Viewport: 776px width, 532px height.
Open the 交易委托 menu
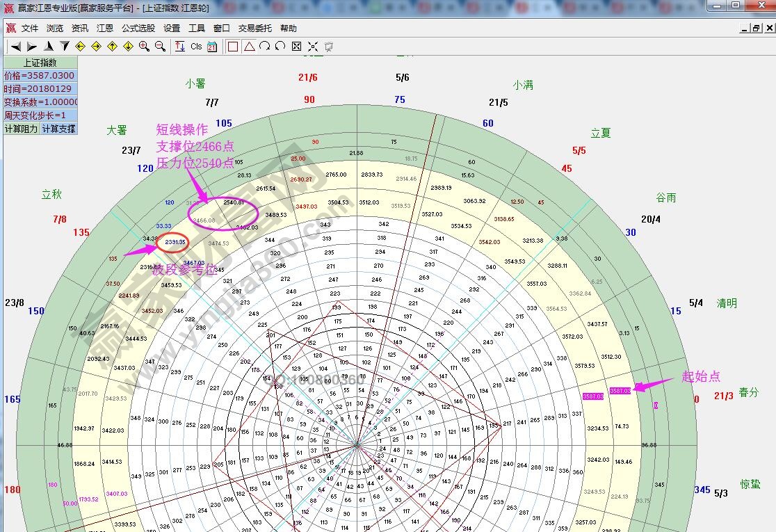tap(254, 29)
